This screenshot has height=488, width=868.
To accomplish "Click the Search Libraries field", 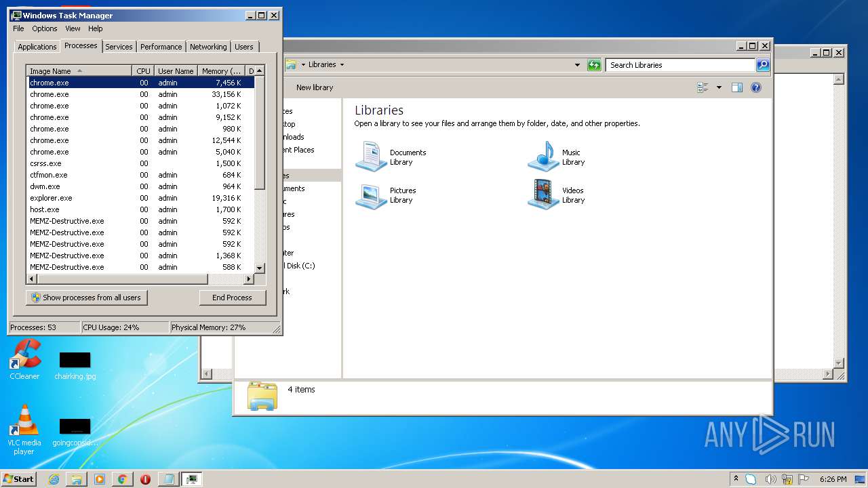I will tap(680, 65).
